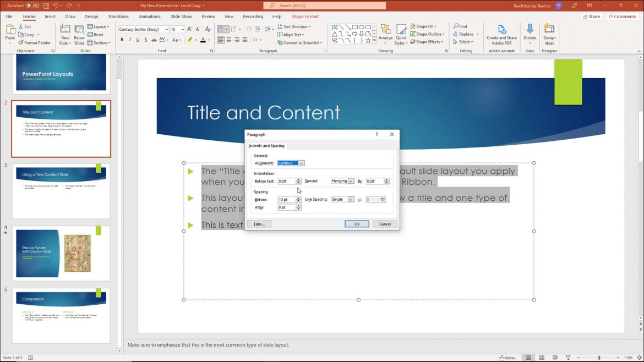This screenshot has height=362, width=644.
Task: Toggle italic formatting in the Font group
Action: click(x=129, y=40)
